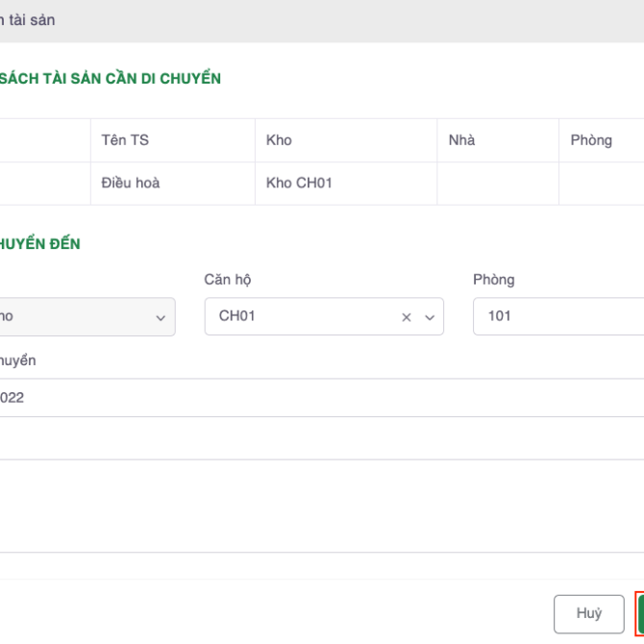Select the Điều hoà asset name cell
Screen dimensions: 644x644
131,183
